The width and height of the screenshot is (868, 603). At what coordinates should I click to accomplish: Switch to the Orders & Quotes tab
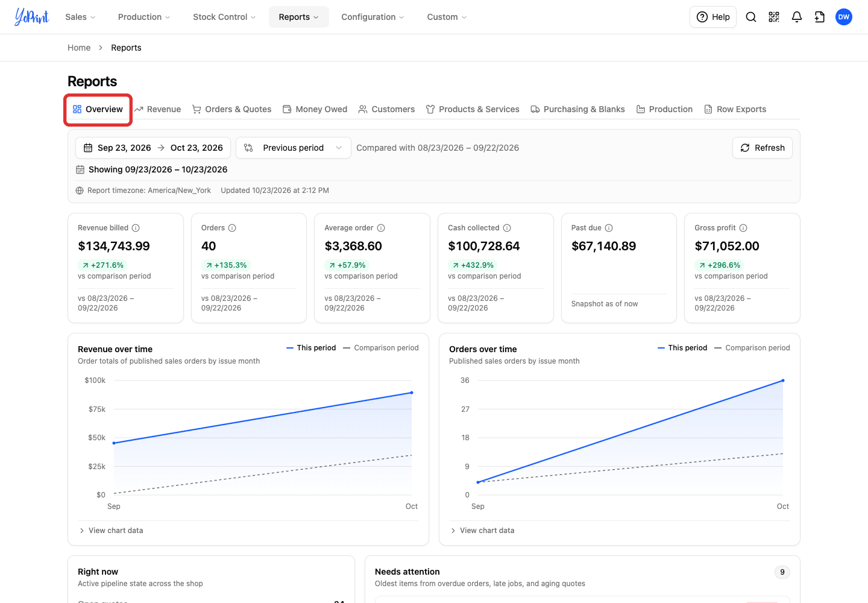(x=232, y=109)
